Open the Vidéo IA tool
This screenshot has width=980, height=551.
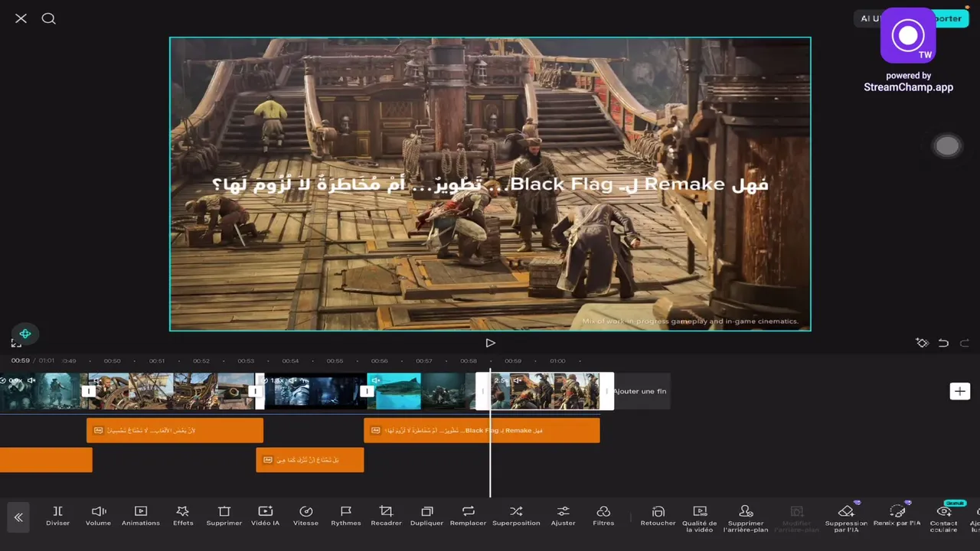265,516
